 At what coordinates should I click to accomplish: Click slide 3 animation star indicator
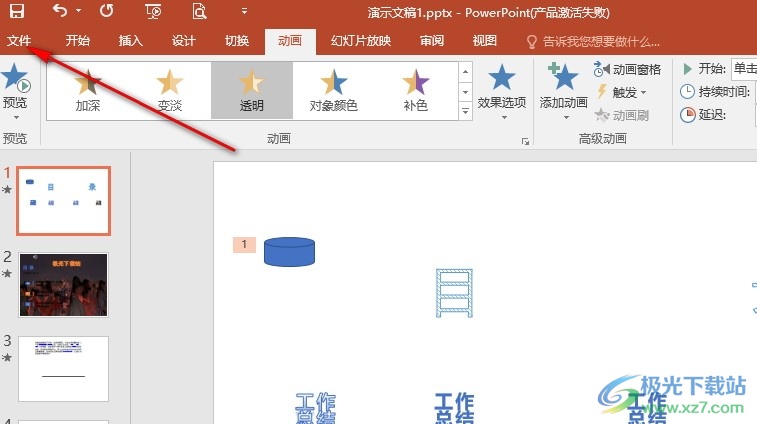click(x=7, y=357)
